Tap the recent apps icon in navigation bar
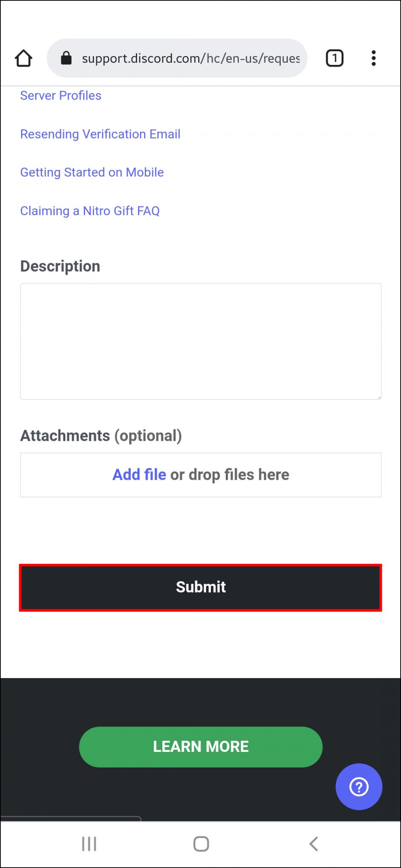Image resolution: width=401 pixels, height=868 pixels. [x=89, y=843]
